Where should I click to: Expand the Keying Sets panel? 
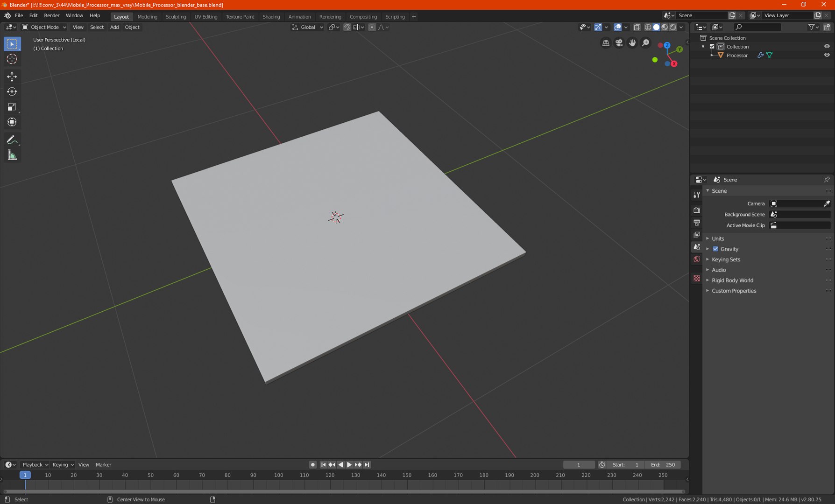coord(726,259)
